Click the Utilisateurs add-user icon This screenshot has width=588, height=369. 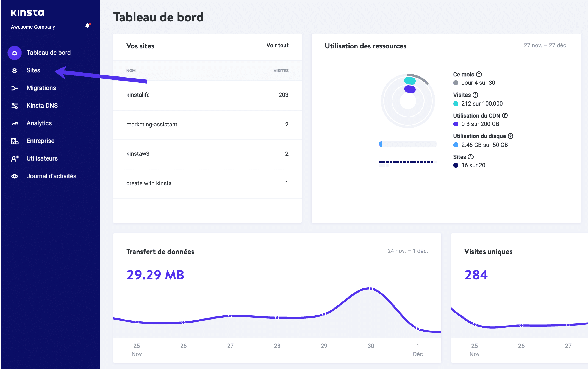click(x=14, y=158)
